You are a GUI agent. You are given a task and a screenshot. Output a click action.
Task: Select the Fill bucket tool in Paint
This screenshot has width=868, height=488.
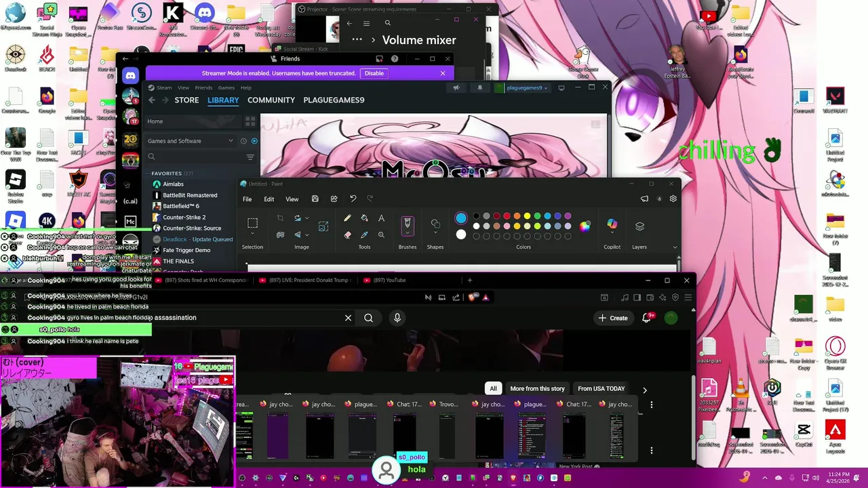pyautogui.click(x=364, y=218)
